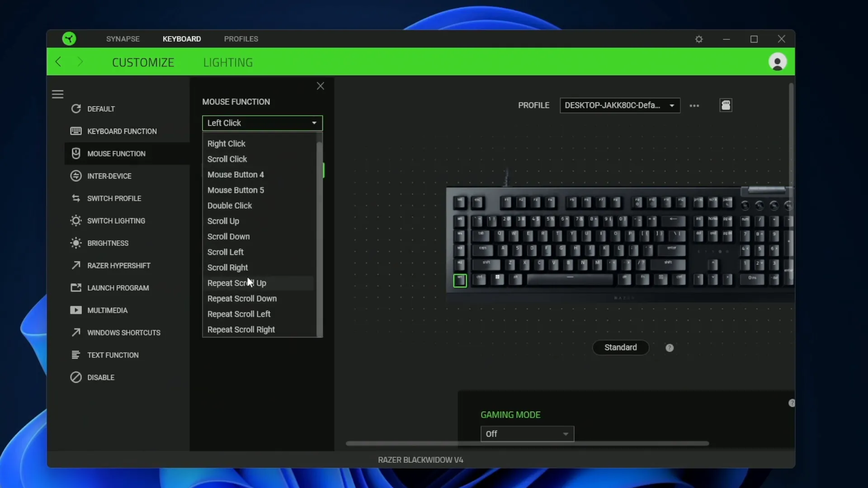Click the Razer BlackWidow V4 device label
This screenshot has height=488, width=868.
point(420,460)
